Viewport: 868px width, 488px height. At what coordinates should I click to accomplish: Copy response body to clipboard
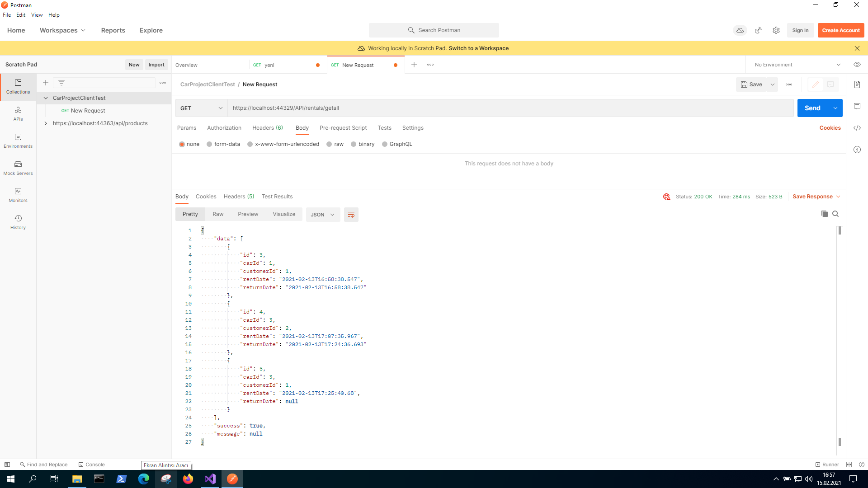click(x=825, y=214)
